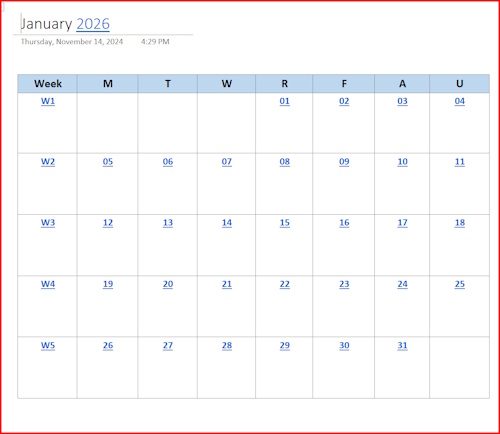The width and height of the screenshot is (500, 434).
Task: Open the day 23 link
Action: tap(344, 284)
